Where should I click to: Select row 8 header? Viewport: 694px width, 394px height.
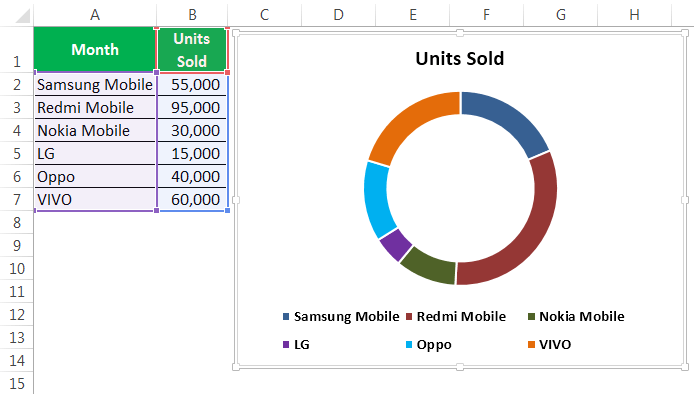[16, 222]
